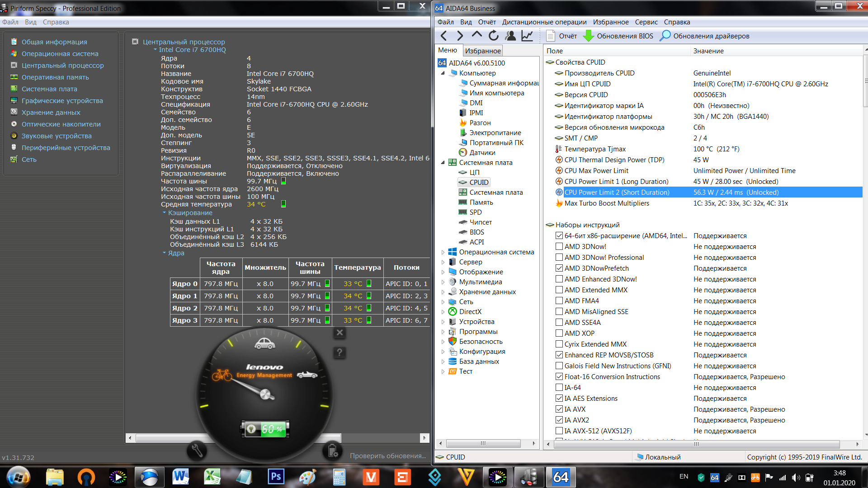Expand the Операционная система tree node
Viewport: 868px width, 488px height.
(443, 252)
